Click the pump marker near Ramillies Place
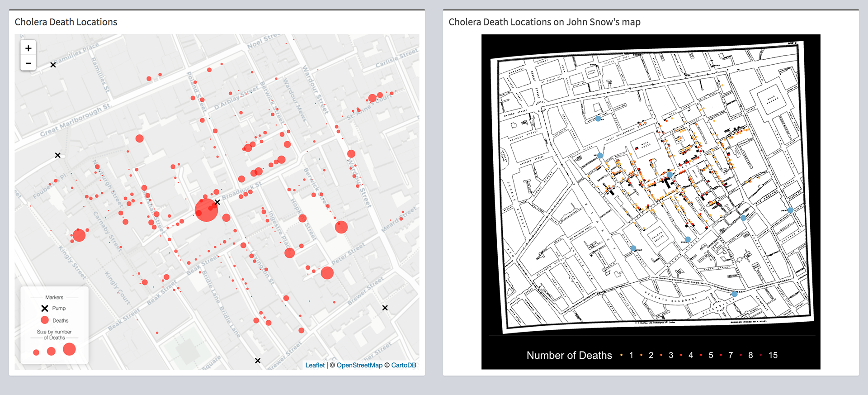The image size is (868, 395). 53,65
